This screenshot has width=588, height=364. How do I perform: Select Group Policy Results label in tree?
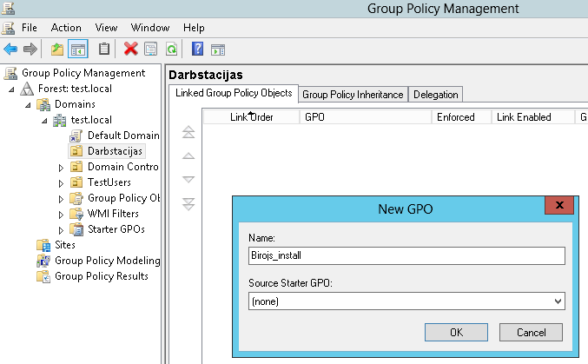pos(102,276)
